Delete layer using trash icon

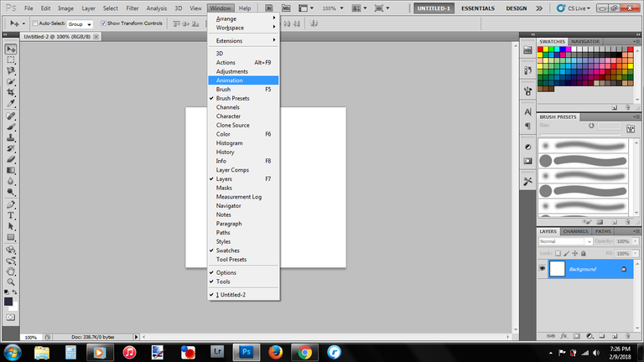click(x=627, y=336)
